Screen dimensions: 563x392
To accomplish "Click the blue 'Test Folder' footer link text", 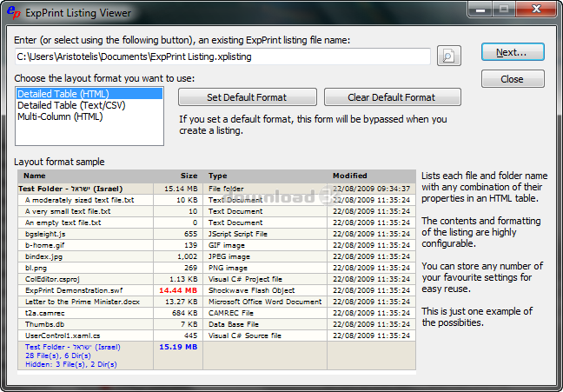I will [72, 347].
